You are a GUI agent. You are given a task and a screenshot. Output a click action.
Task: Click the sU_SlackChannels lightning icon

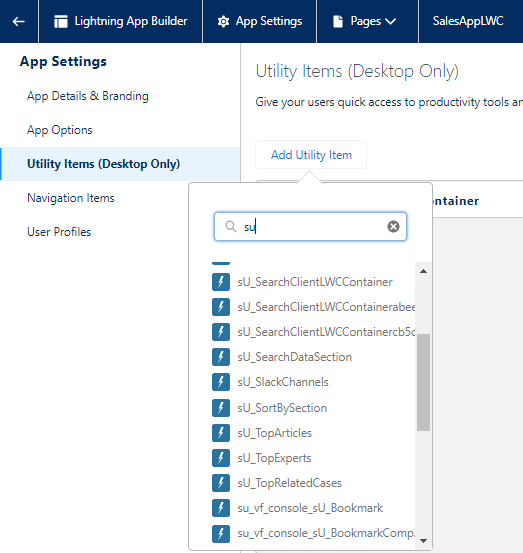[x=221, y=382]
